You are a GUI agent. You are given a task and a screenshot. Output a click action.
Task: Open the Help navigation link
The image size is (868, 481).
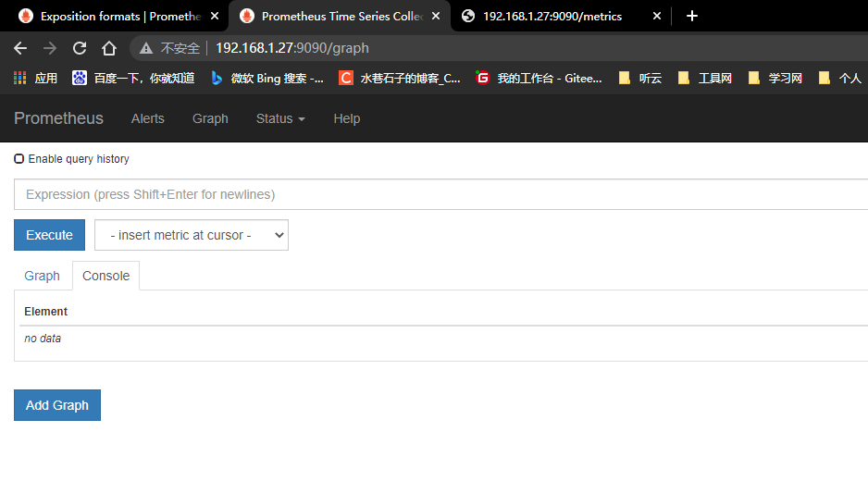tap(346, 118)
